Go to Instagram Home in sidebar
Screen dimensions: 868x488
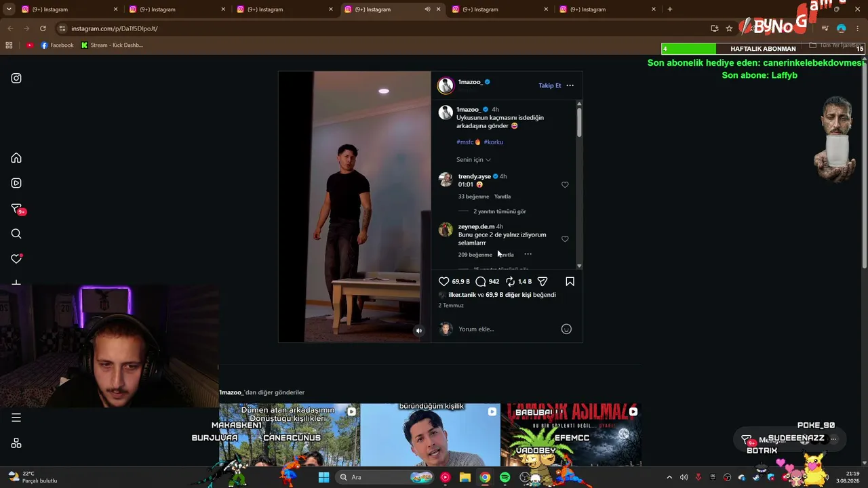point(16,158)
